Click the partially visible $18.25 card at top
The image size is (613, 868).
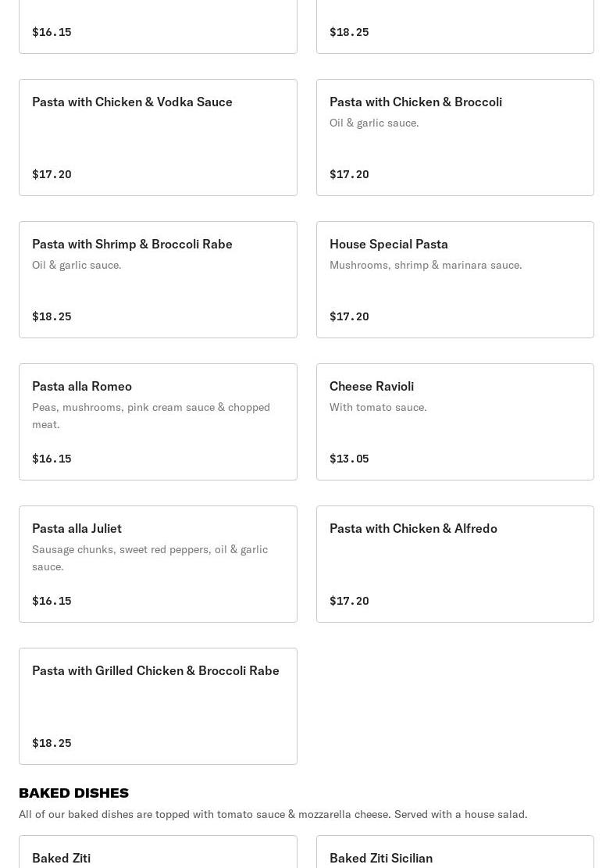coord(454,28)
